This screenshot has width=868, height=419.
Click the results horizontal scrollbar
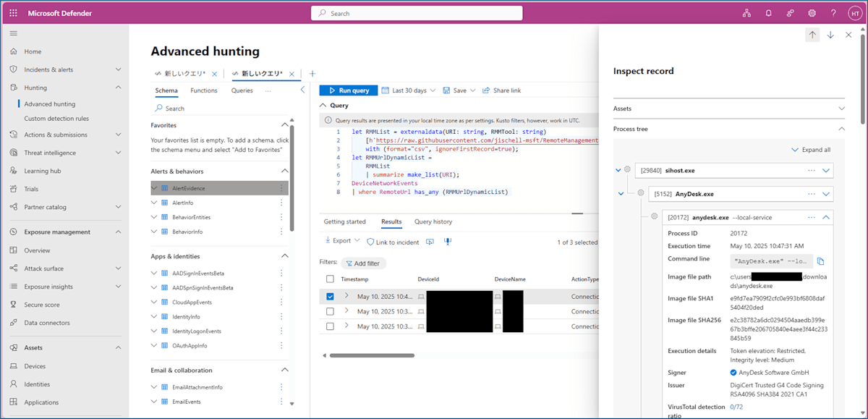click(372, 355)
